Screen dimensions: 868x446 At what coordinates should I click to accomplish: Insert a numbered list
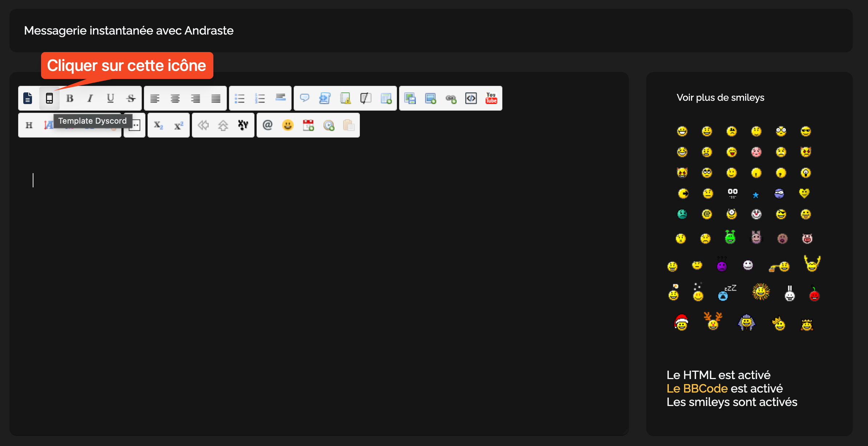point(260,98)
